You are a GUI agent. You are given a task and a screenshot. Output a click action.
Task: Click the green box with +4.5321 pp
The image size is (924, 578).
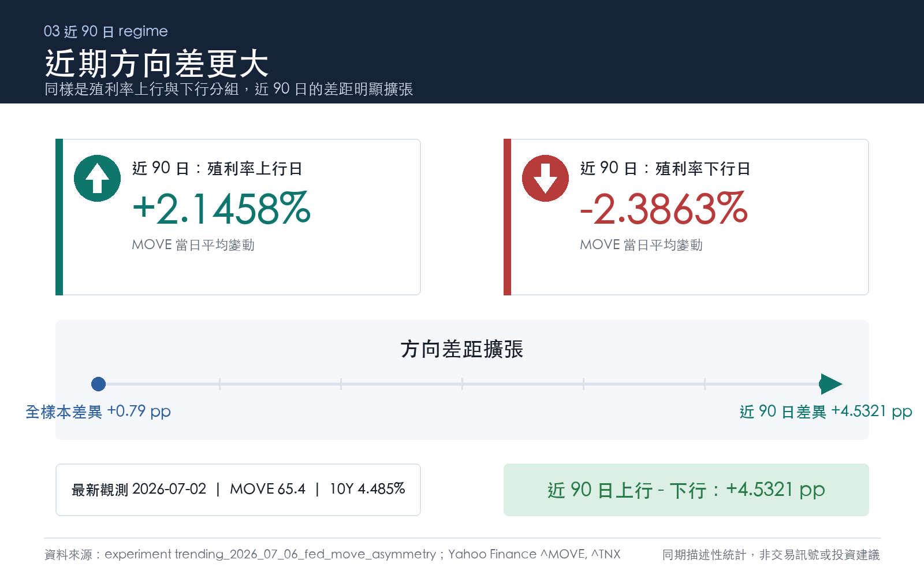(x=686, y=490)
